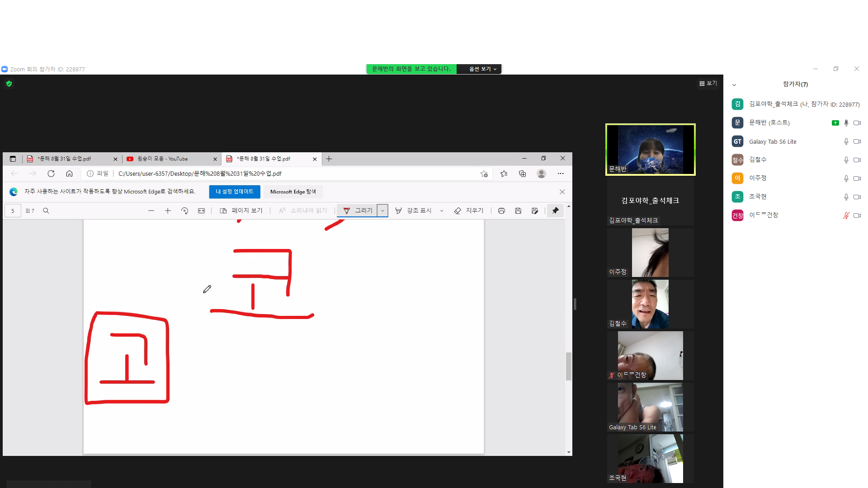Switch to the 원숭이 모음 - YouTube tab
The height and width of the screenshot is (488, 868).
coord(171,159)
